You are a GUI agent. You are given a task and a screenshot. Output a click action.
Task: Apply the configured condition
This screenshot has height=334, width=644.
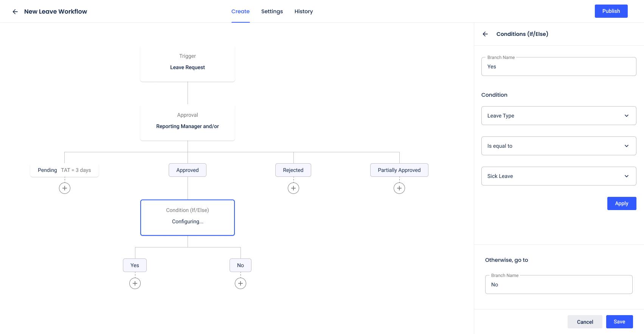point(621,203)
